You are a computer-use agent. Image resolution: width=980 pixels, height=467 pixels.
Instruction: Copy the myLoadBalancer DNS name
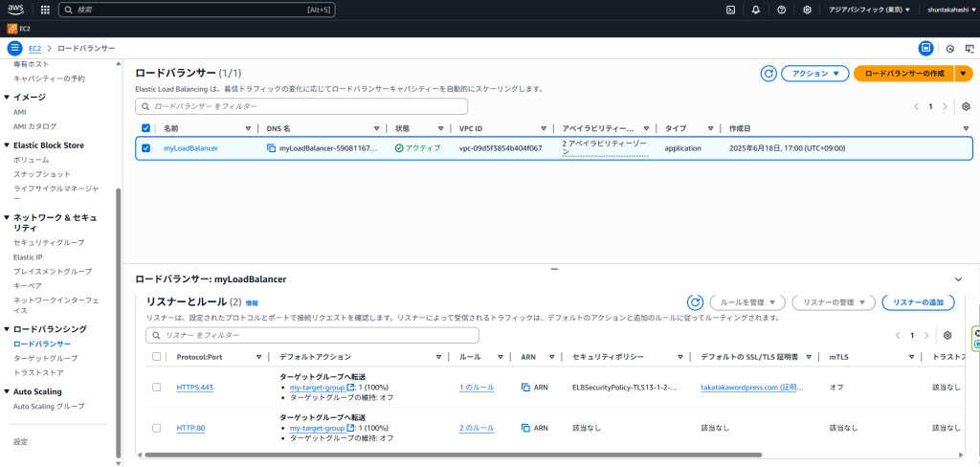pos(271,148)
